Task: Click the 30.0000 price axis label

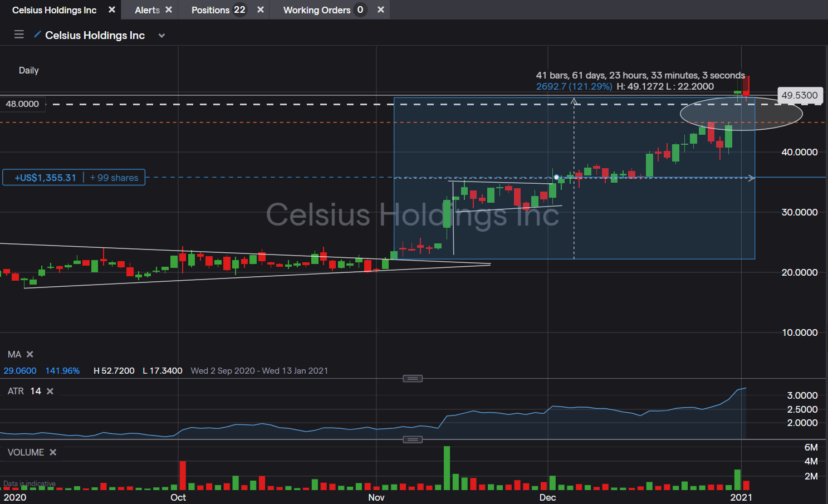Action: pyautogui.click(x=800, y=212)
